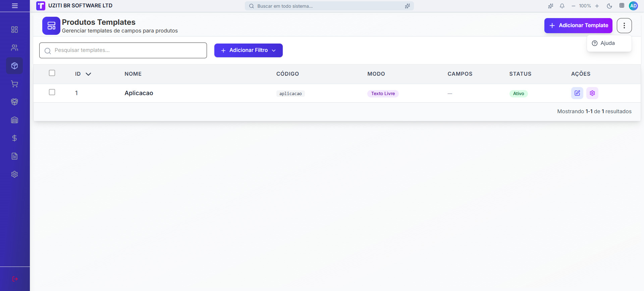Open field settings gear for Aplicacao row
The width and height of the screenshot is (644, 291).
(592, 93)
